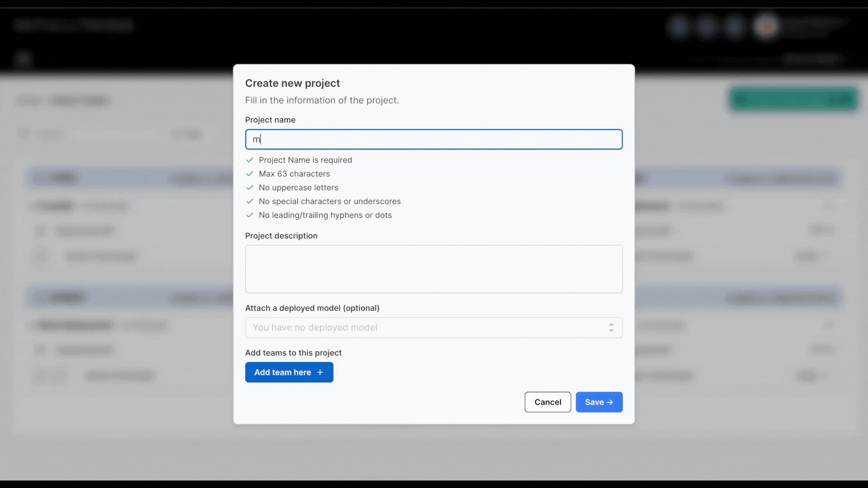
Task: Click checkmark beside No uppercase letters
Action: click(x=250, y=188)
